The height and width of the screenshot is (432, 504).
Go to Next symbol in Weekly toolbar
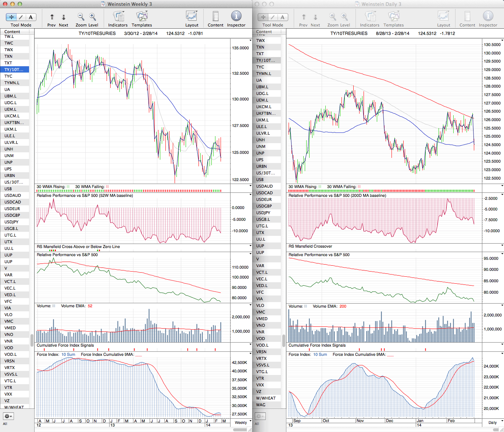point(64,17)
